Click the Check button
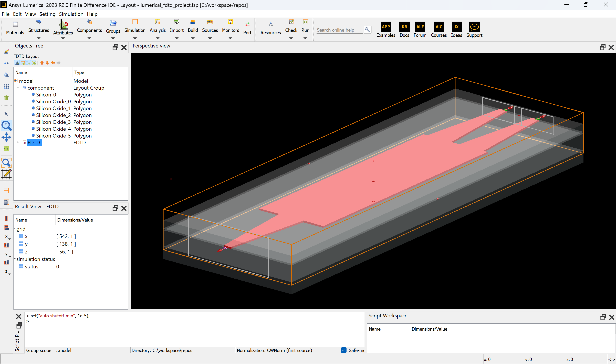Screen dimensions: 616x364 click(291, 22)
